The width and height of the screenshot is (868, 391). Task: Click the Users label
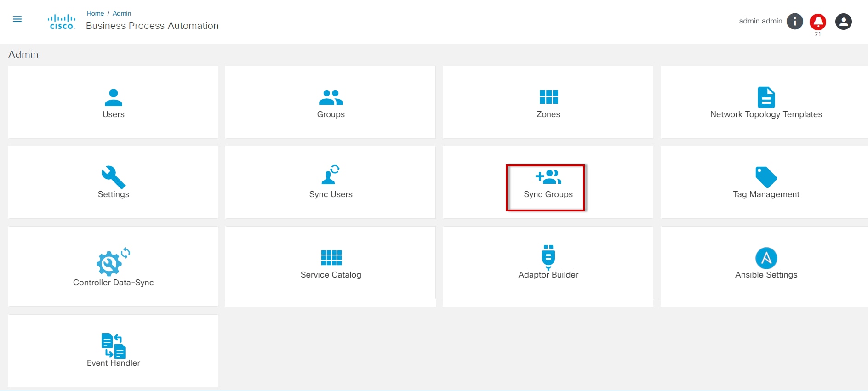coord(114,114)
